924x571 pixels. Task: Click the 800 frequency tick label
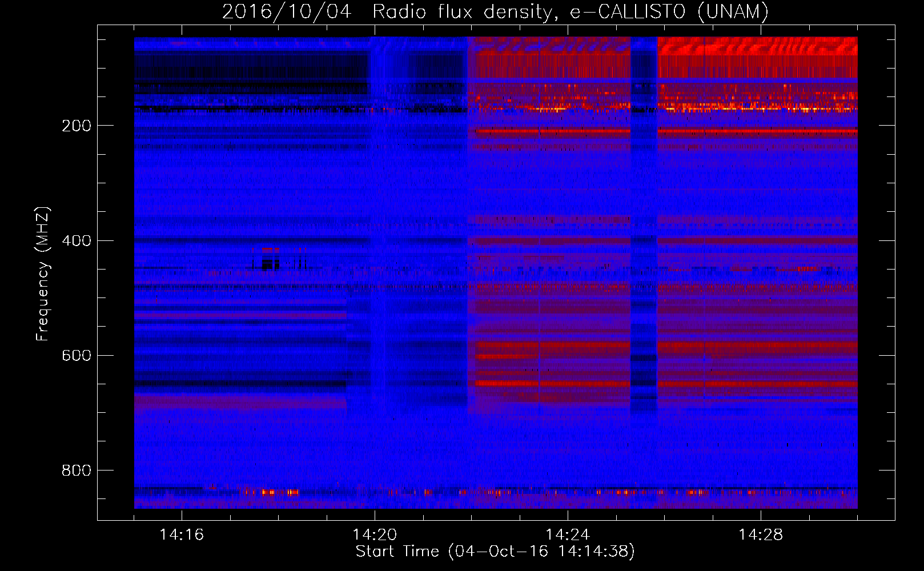[77, 470]
